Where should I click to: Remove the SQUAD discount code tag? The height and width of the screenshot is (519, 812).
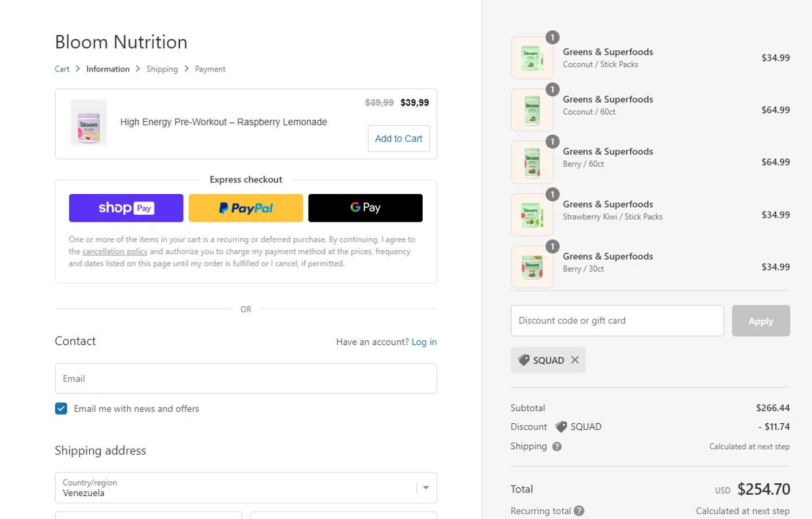[575, 360]
